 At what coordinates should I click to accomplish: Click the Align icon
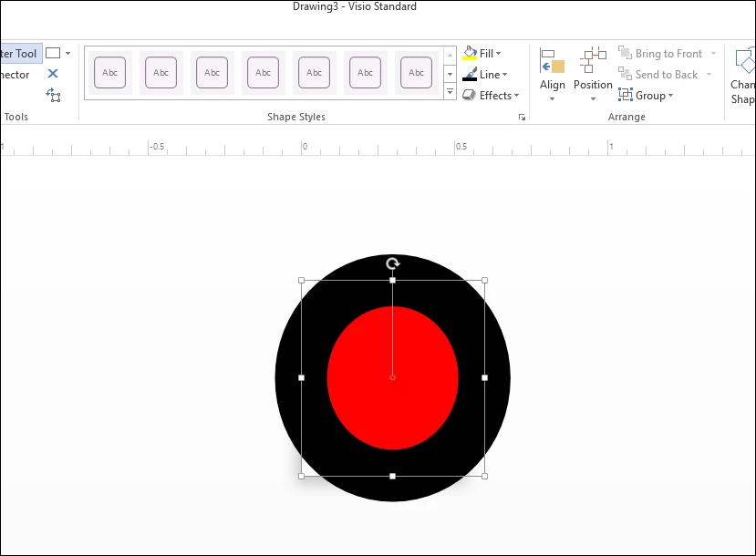point(552,61)
